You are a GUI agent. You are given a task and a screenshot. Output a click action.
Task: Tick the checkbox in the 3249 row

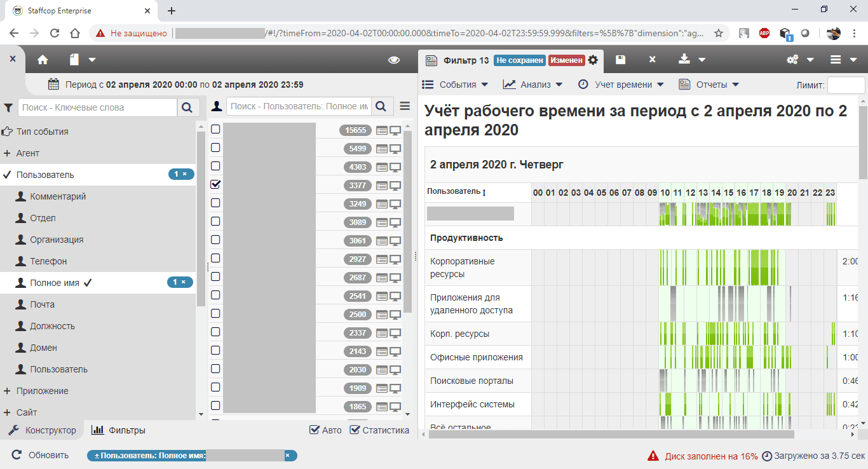[x=215, y=203]
